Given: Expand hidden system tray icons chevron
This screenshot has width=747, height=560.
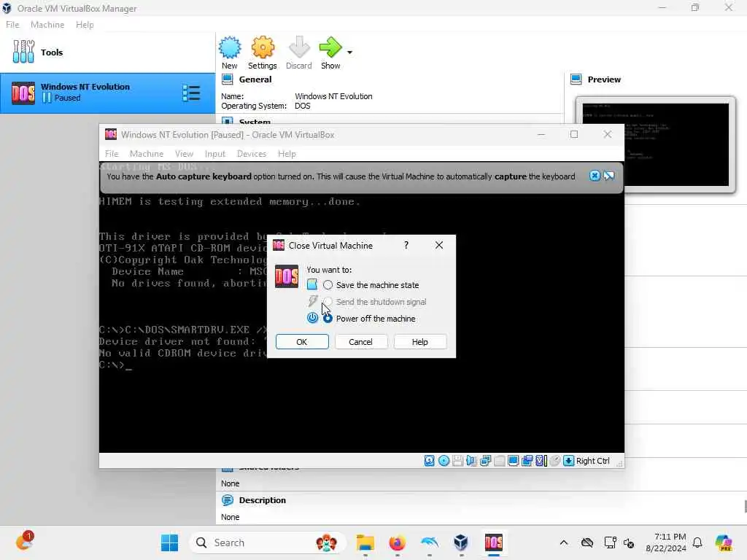Looking at the screenshot, I should (x=564, y=542).
